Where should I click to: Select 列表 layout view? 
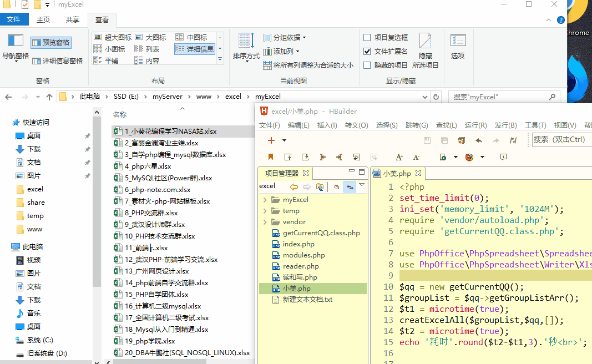147,49
